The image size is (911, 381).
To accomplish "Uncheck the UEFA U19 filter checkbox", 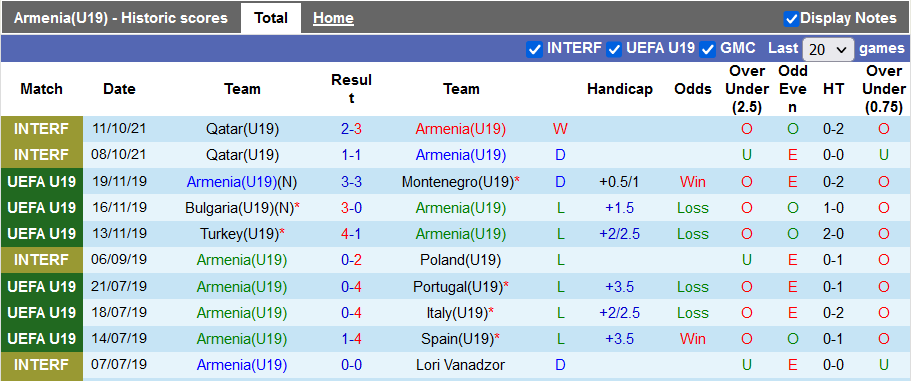I will coord(614,49).
